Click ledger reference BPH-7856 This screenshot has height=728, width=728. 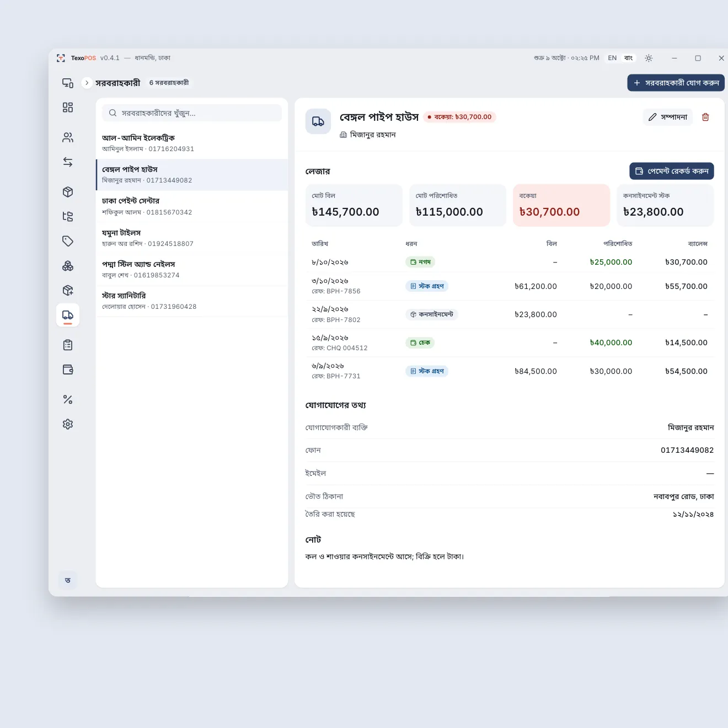(x=336, y=291)
